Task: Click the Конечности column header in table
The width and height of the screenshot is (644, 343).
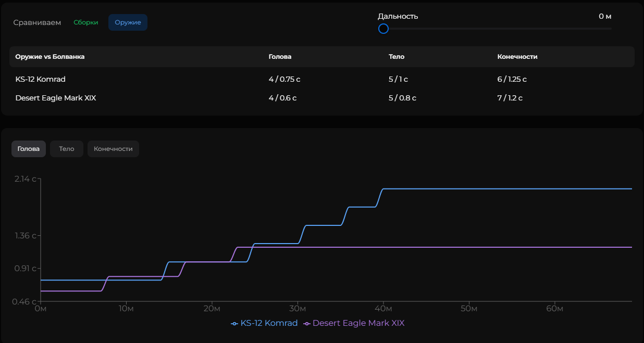Action: point(517,57)
